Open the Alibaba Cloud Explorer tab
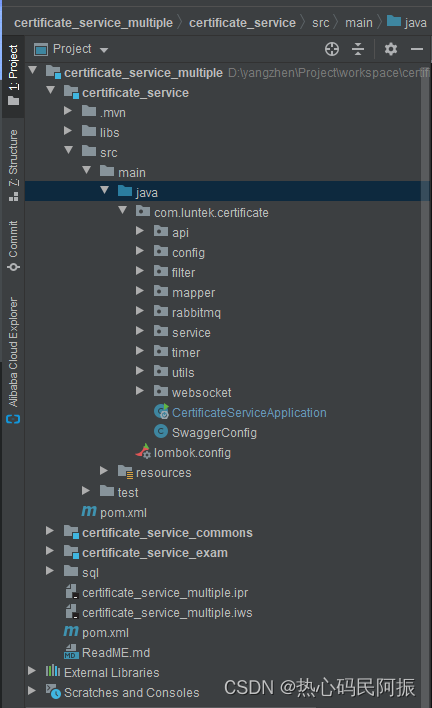The height and width of the screenshot is (708, 432). click(x=13, y=360)
